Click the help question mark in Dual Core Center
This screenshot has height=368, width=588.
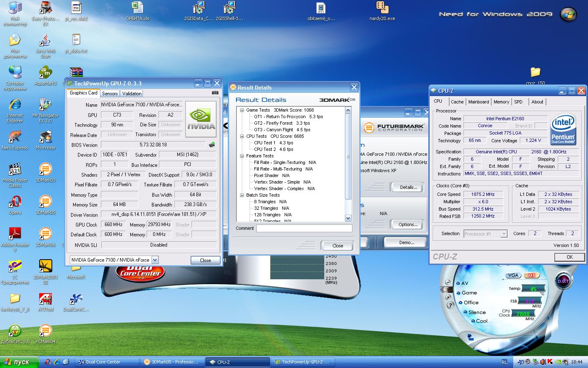(450, 305)
